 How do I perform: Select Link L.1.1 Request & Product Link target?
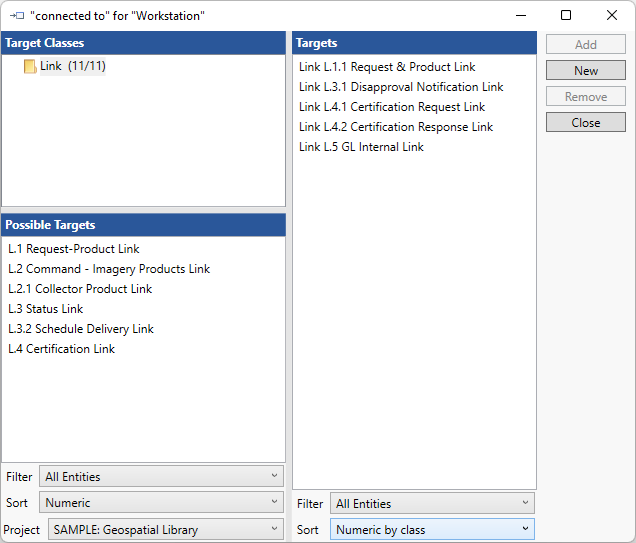[x=387, y=67]
